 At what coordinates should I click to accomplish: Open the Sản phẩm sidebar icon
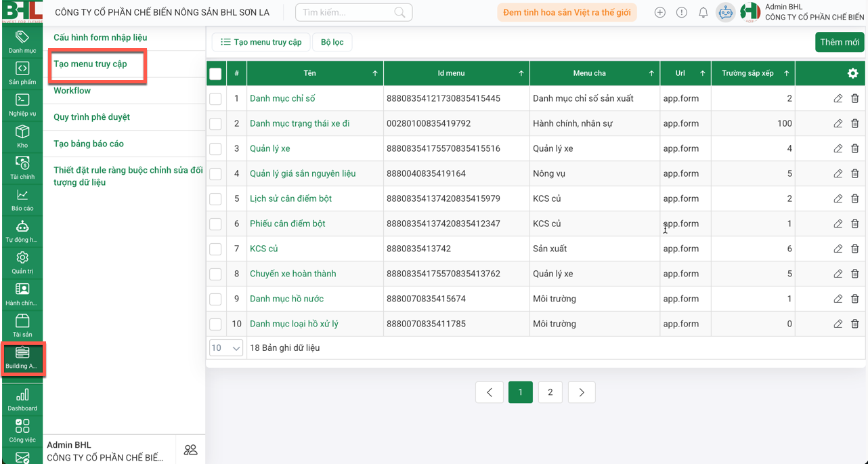(x=22, y=73)
